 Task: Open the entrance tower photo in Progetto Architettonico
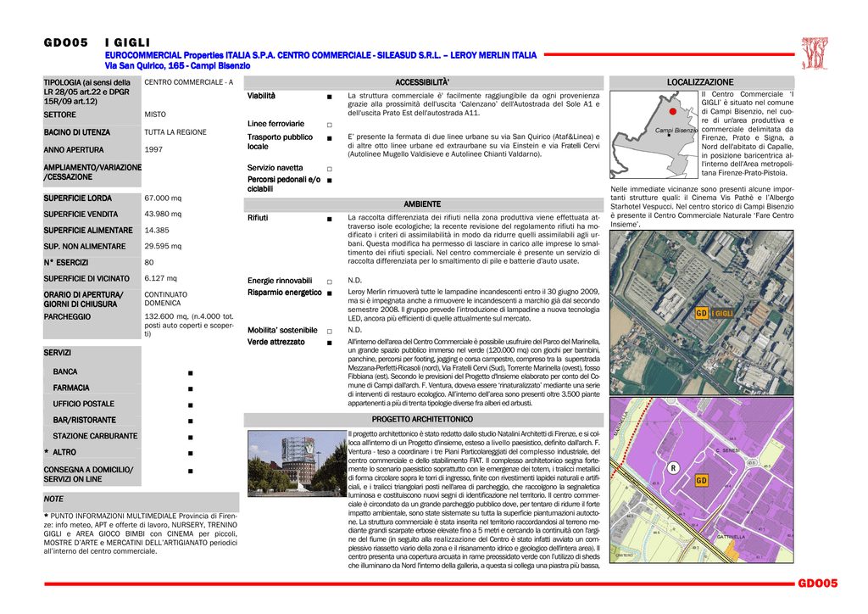click(298, 463)
